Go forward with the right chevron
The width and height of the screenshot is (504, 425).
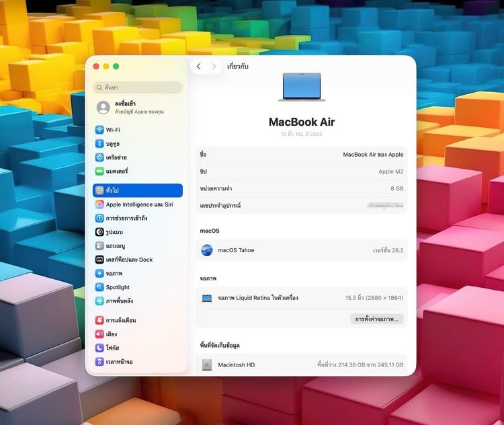pos(214,67)
